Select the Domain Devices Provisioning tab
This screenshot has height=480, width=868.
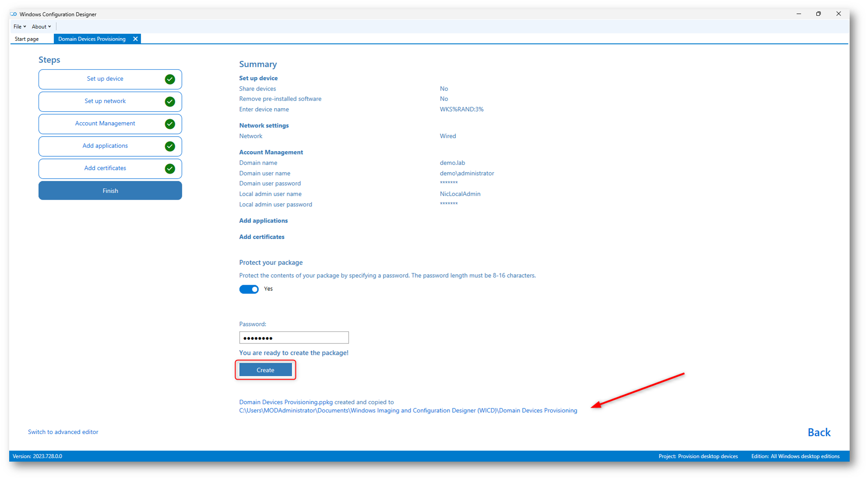click(92, 39)
